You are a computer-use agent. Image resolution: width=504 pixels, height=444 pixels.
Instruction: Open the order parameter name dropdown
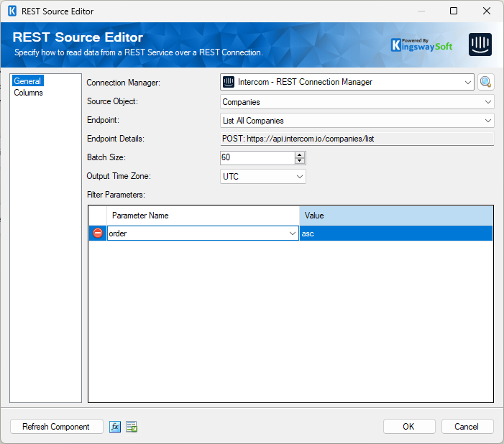point(293,233)
